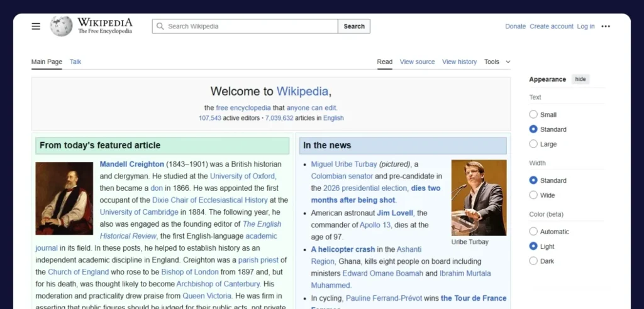Open the Jim Lovell link

[395, 213]
